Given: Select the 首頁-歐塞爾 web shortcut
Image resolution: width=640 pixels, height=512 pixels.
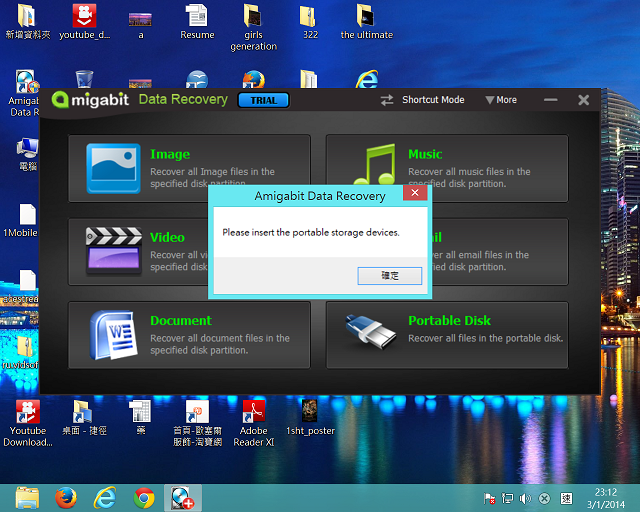Looking at the screenshot, I should point(197,423).
